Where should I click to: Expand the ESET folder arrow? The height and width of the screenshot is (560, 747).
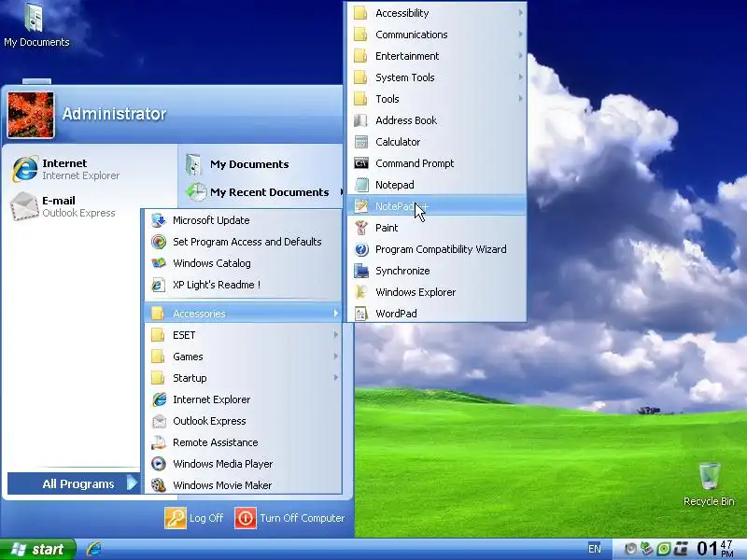click(336, 335)
